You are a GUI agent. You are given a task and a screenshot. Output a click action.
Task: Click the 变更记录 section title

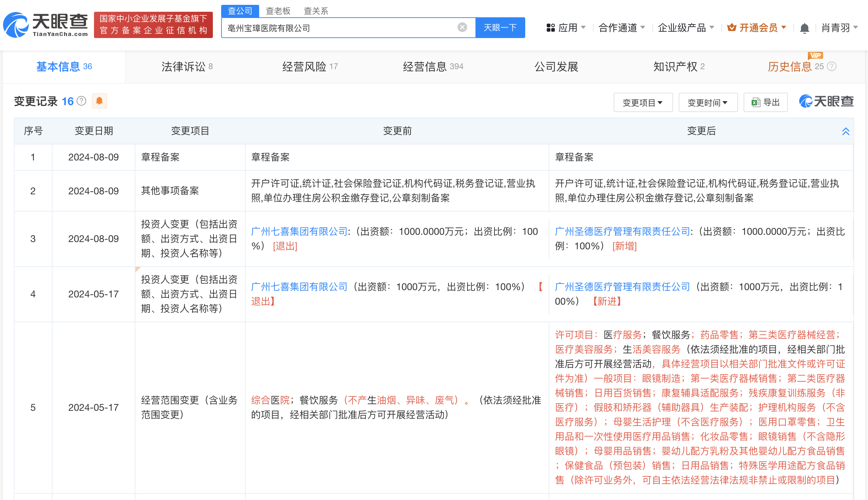click(36, 101)
